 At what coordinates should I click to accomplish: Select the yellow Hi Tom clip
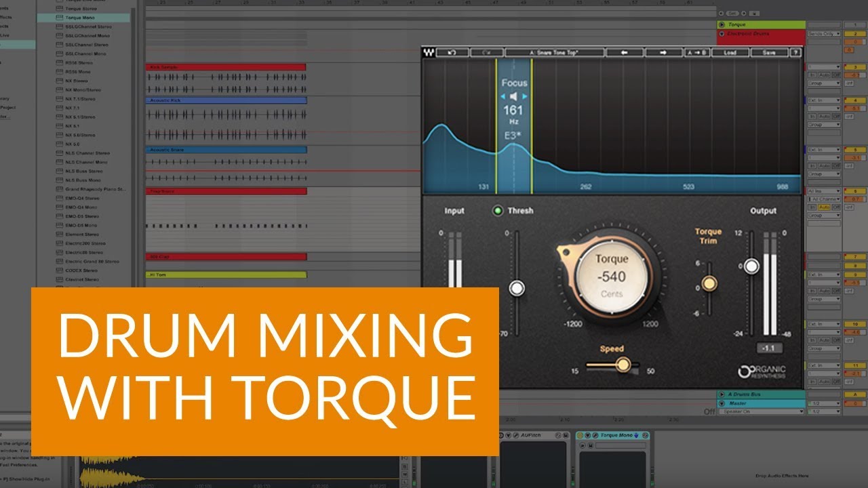coord(226,275)
